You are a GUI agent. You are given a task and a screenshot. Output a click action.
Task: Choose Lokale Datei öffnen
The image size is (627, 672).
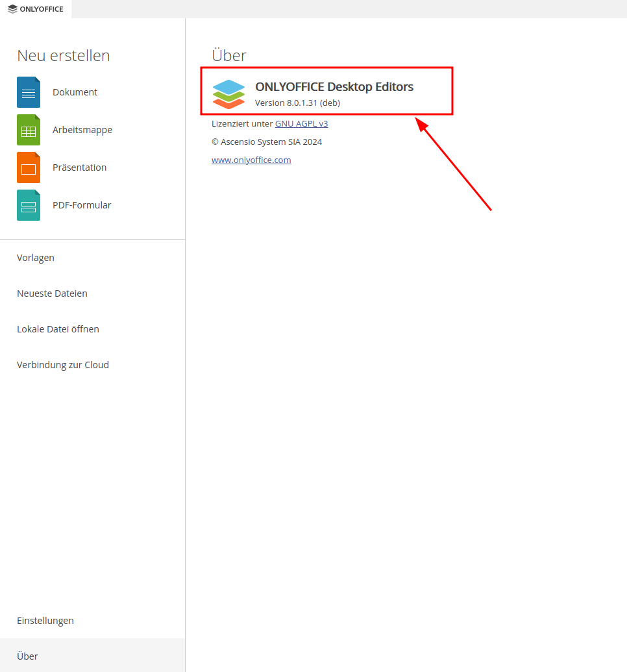point(93,329)
